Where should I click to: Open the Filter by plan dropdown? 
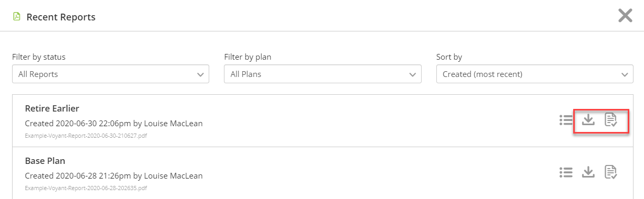(323, 74)
